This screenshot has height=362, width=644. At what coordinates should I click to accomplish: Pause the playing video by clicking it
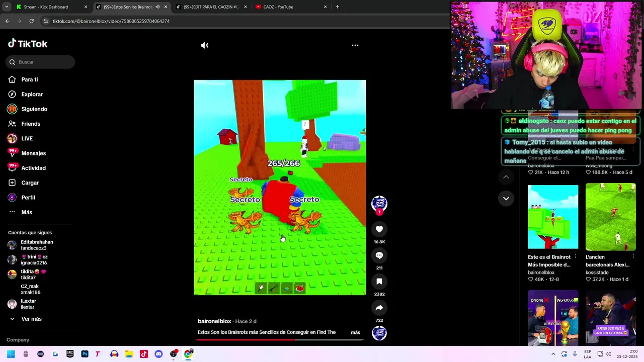click(280, 187)
